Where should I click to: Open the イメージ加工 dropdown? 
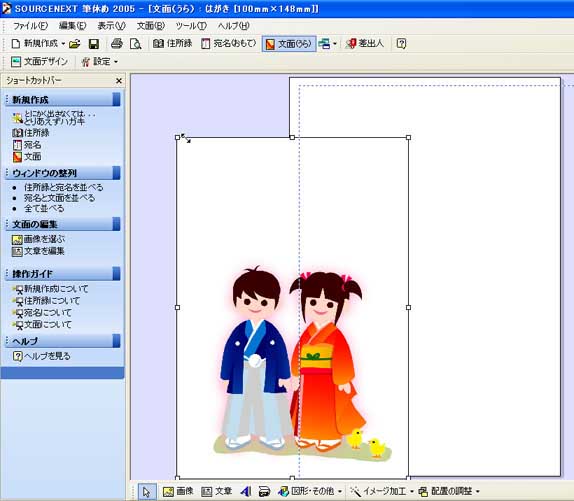point(381,491)
